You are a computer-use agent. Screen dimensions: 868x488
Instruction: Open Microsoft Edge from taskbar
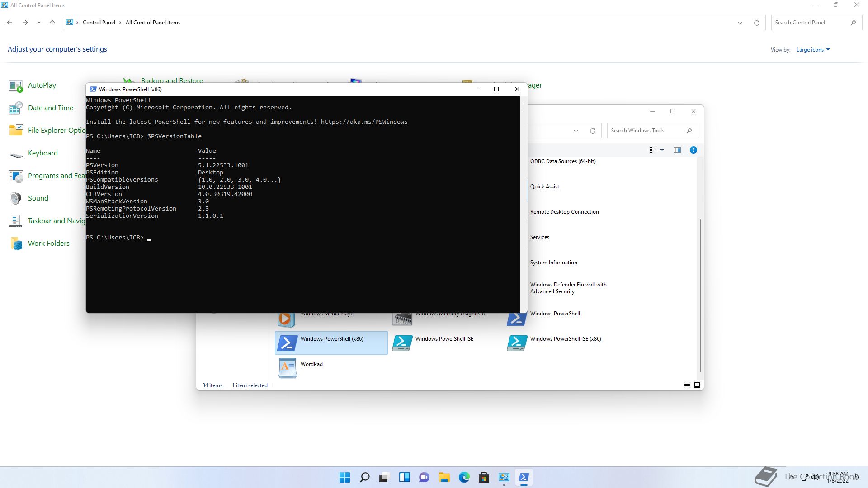coord(464,477)
